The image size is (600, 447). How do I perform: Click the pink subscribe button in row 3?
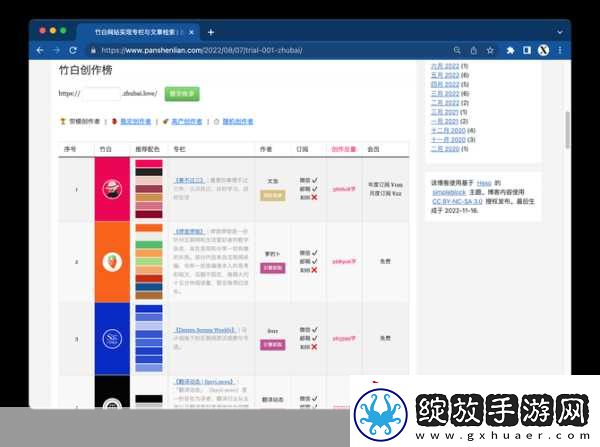click(272, 345)
